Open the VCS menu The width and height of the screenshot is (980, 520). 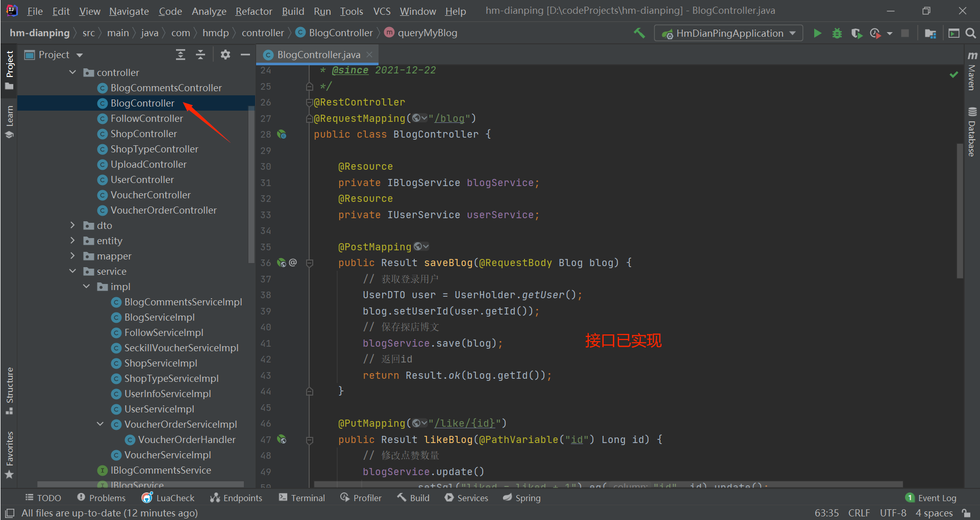tap(382, 11)
